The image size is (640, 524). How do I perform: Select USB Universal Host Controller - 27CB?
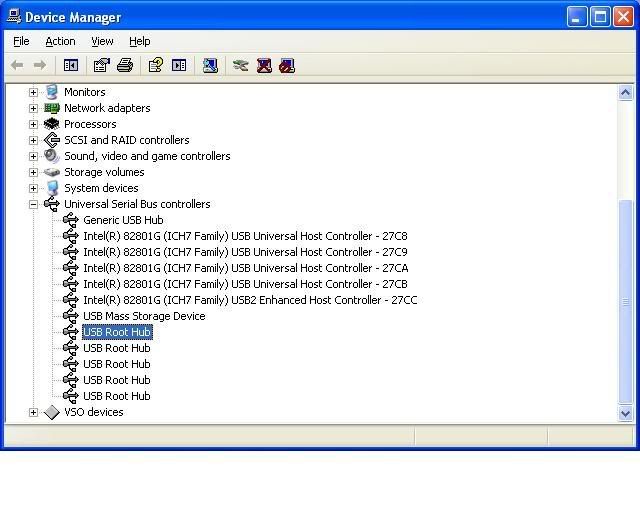tap(245, 284)
